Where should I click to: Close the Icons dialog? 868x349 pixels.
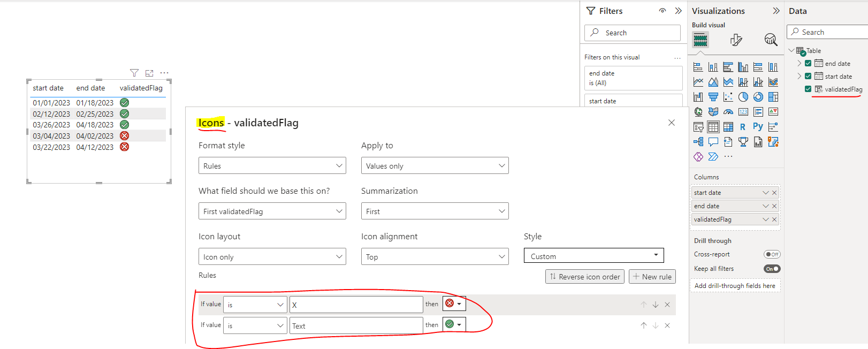tap(672, 123)
